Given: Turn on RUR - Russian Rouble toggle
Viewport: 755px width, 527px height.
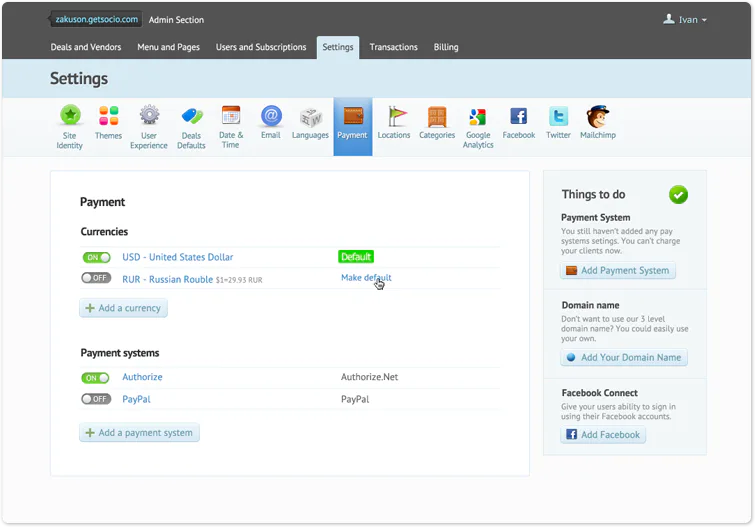Looking at the screenshot, I should [x=96, y=278].
